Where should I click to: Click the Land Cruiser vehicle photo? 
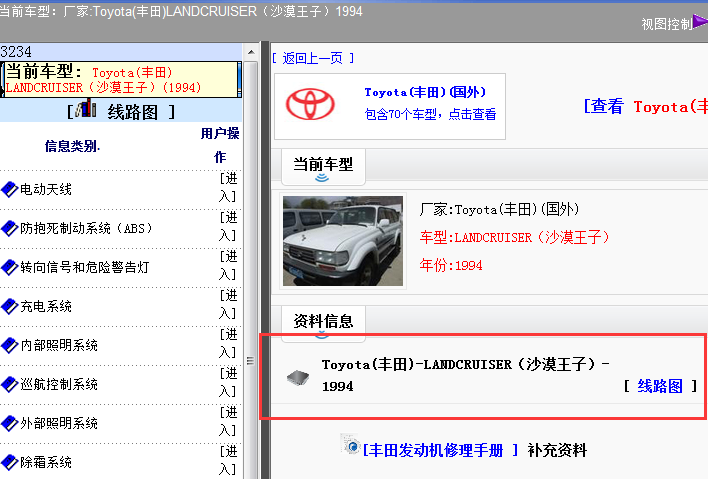343,241
